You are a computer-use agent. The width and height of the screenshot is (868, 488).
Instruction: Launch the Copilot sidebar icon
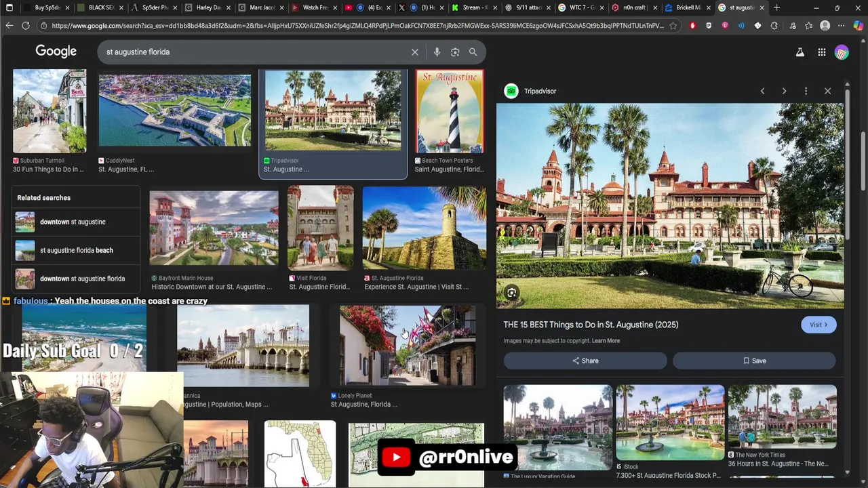[858, 26]
